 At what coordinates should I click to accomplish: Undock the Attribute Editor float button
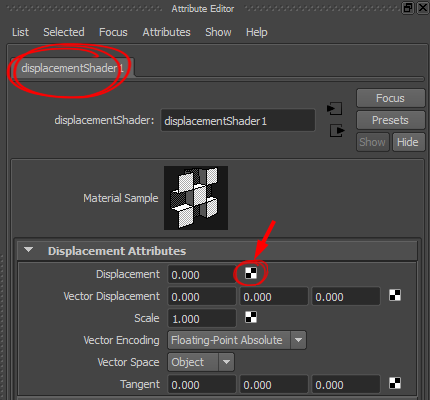[x=408, y=8]
